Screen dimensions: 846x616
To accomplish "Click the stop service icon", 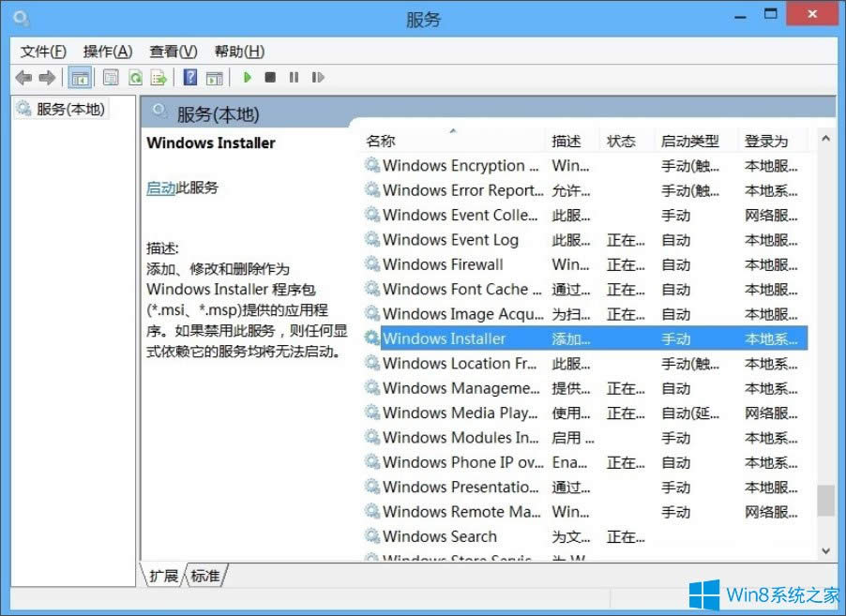I will coord(270,77).
